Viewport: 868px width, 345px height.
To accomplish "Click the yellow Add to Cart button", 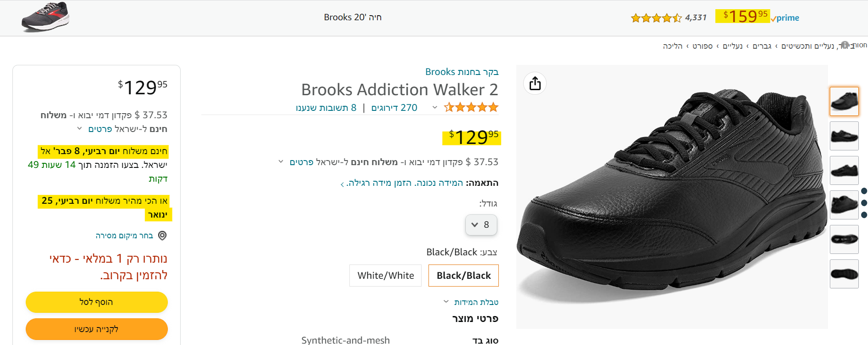I will [x=97, y=302].
